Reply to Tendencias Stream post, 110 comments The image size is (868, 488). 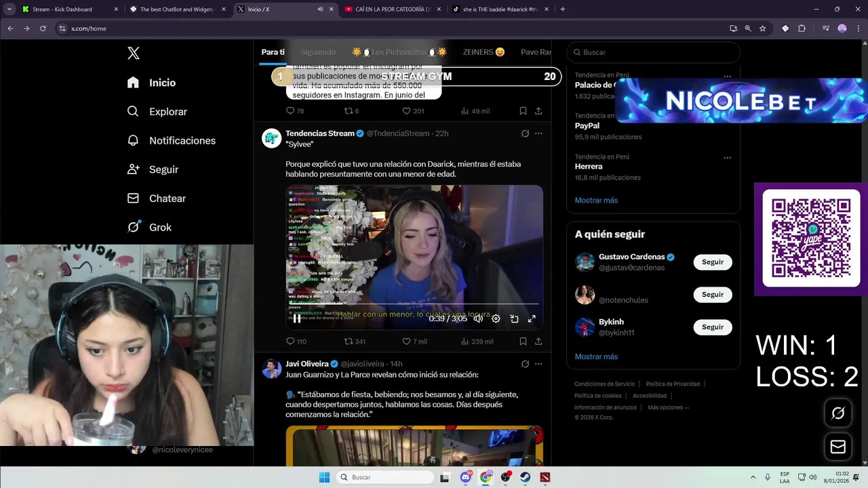296,342
